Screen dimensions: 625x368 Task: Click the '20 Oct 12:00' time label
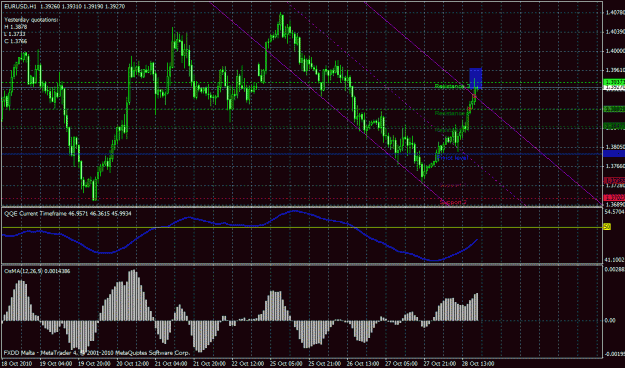[x=133, y=364]
